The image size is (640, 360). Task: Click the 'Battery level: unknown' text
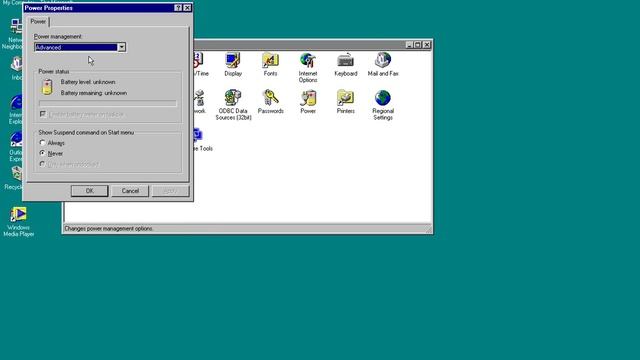pyautogui.click(x=88, y=82)
